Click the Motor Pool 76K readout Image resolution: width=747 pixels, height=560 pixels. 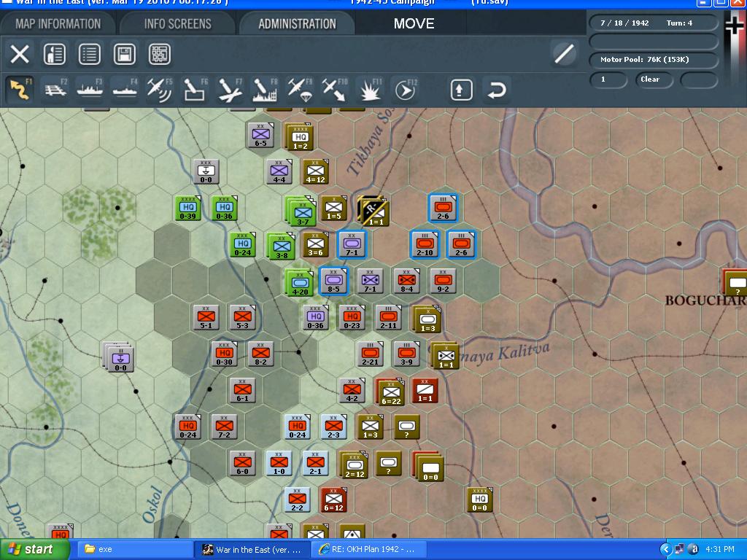654,60
